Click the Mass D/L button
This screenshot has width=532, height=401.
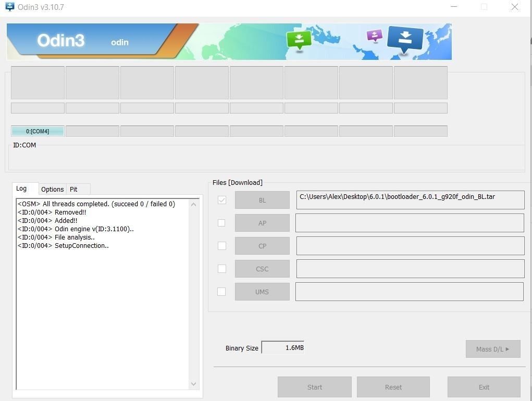pos(493,349)
